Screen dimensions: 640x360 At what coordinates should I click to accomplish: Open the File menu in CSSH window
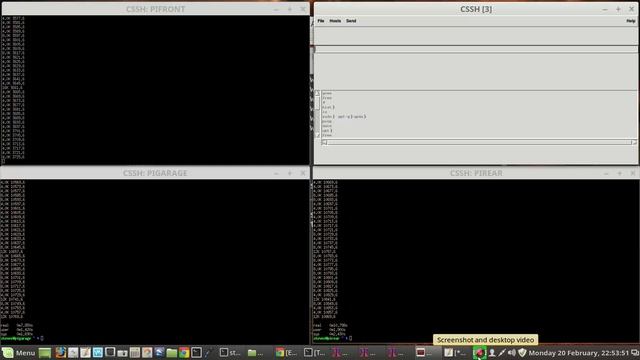coord(321,21)
